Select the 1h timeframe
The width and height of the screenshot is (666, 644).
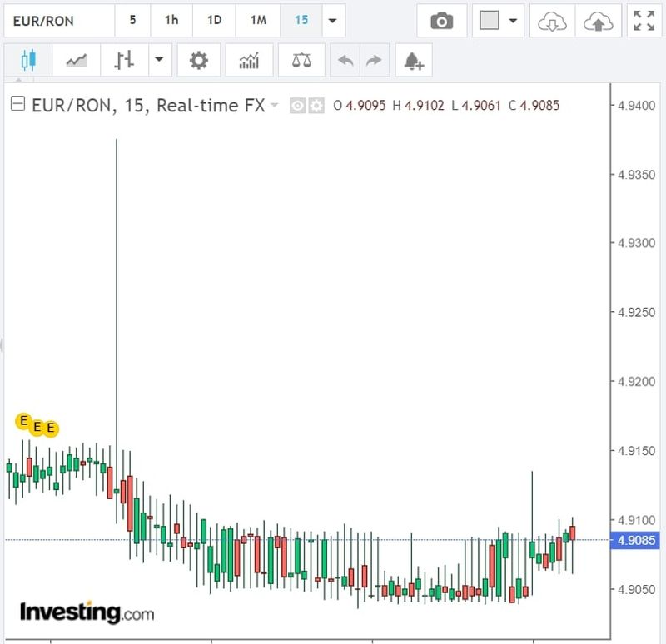171,20
